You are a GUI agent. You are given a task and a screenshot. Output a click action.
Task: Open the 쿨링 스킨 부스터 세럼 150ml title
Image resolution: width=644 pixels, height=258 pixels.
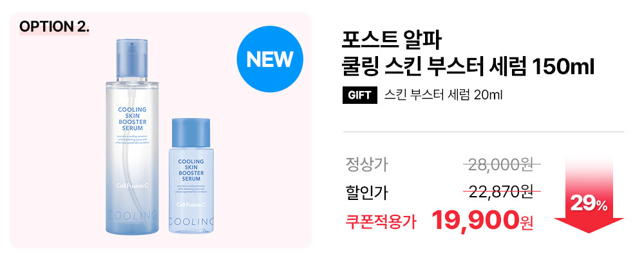(468, 68)
